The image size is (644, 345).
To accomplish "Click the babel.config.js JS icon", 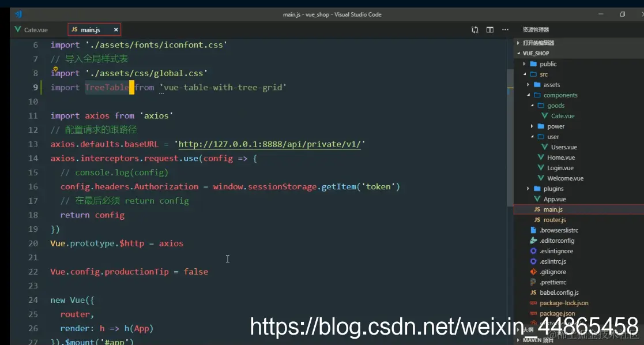I will (533, 292).
